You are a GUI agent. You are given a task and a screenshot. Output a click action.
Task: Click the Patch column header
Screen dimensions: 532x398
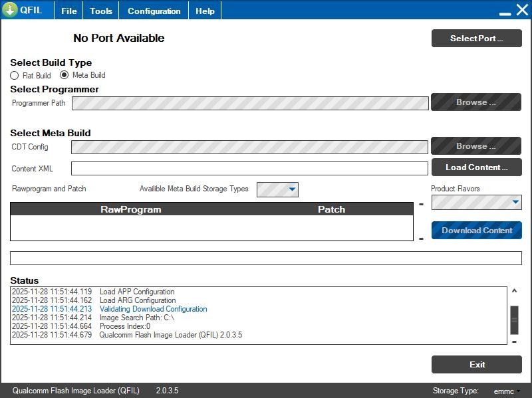click(331, 209)
